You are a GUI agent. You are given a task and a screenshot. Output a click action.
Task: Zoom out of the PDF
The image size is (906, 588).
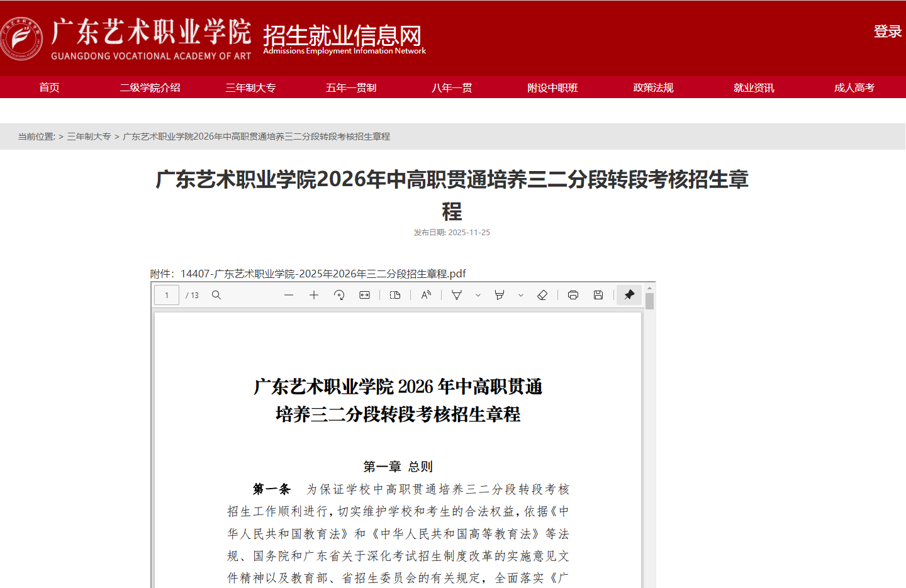pyautogui.click(x=289, y=294)
